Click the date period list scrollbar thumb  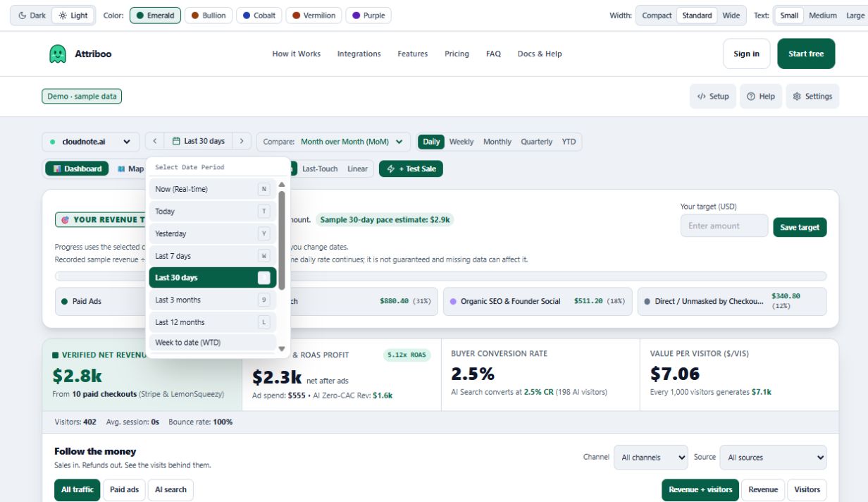click(282, 240)
